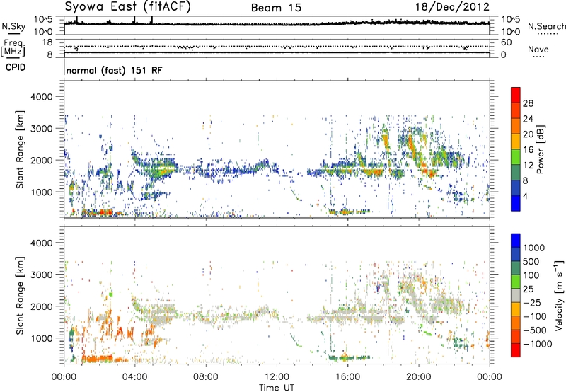Click the light green segment of Power colorbar
The height and width of the screenshot is (392, 566).
point(516,156)
